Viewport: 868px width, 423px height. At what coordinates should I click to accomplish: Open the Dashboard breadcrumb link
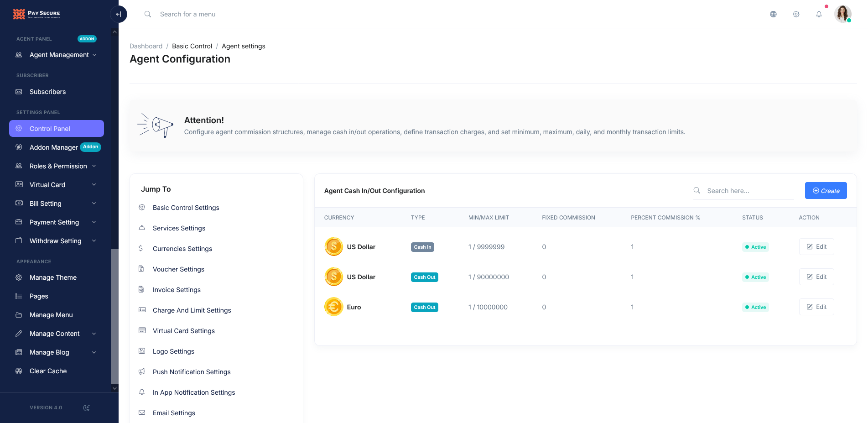(146, 46)
